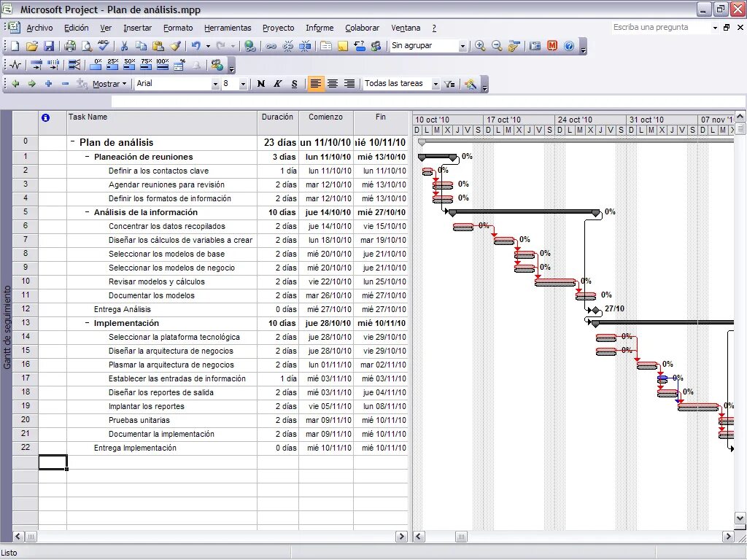
Task: Indent task with green right arrow
Action: point(32,84)
